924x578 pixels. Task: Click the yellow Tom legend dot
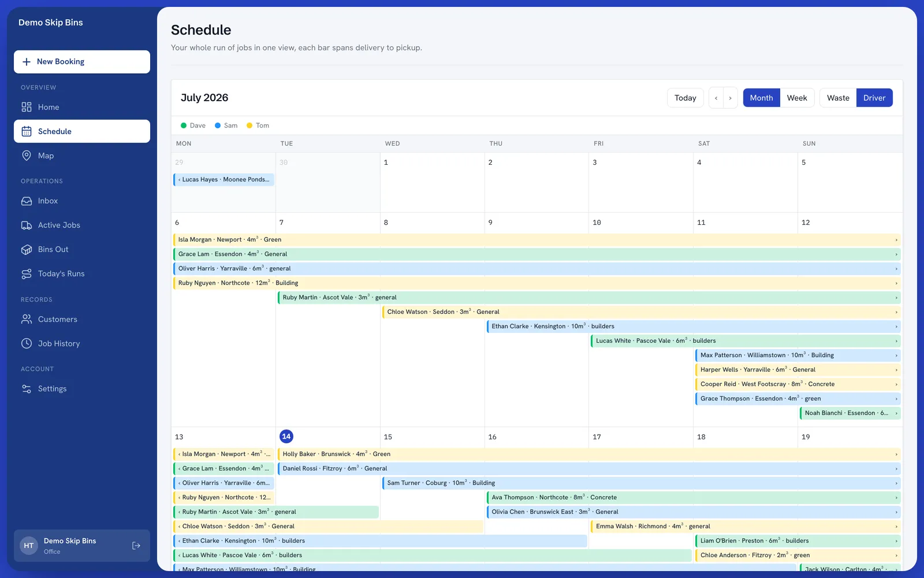coord(249,125)
